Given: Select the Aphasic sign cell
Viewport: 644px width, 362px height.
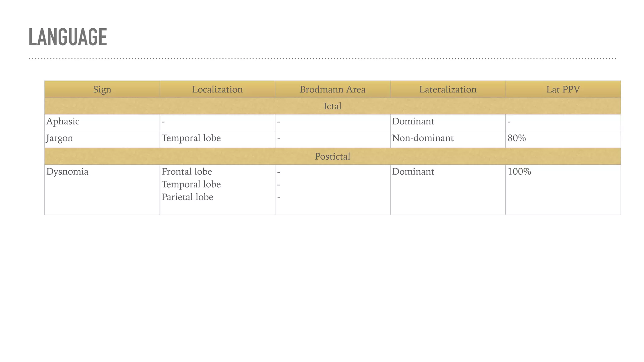Looking at the screenshot, I should (x=63, y=122).
